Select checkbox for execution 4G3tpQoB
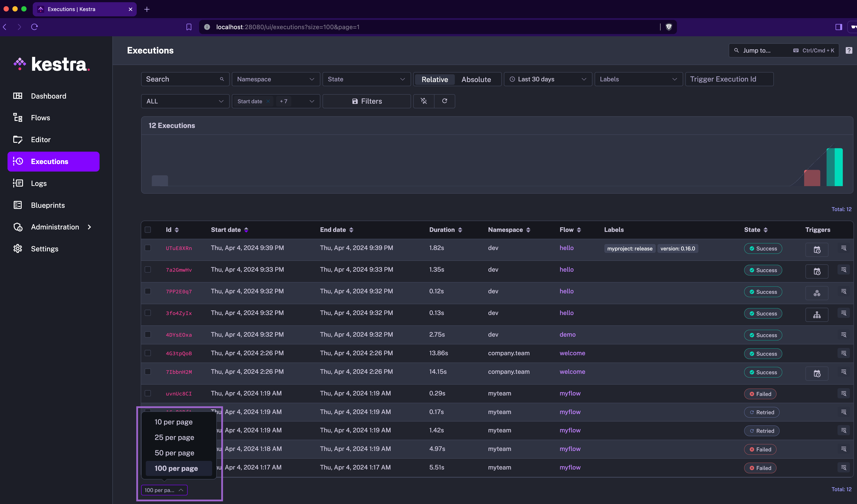This screenshot has width=857, height=504. 148,353
